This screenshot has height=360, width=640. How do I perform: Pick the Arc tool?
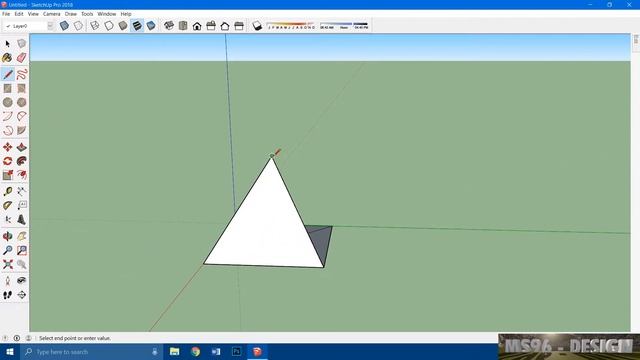point(7,116)
